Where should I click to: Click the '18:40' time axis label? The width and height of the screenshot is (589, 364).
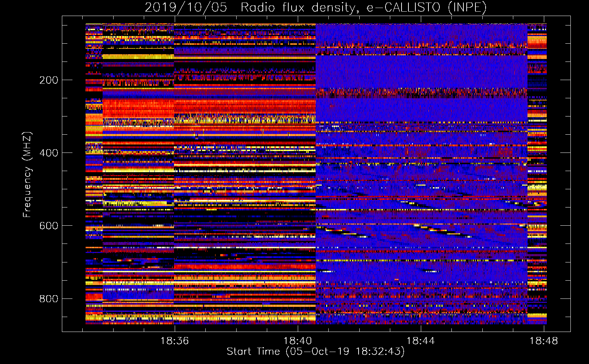tap(298, 341)
